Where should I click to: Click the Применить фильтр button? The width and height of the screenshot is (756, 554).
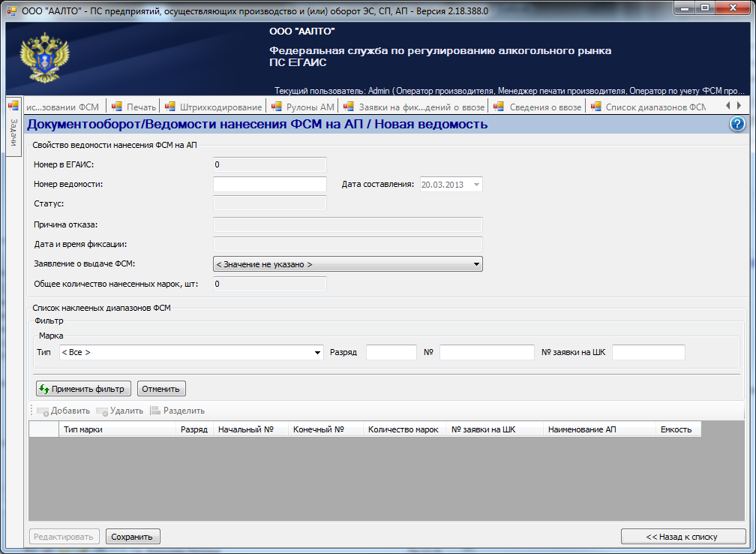[83, 389]
